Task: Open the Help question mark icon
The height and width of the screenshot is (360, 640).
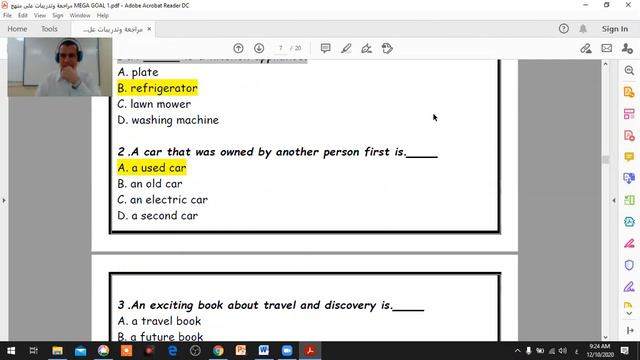Action: pyautogui.click(x=564, y=29)
